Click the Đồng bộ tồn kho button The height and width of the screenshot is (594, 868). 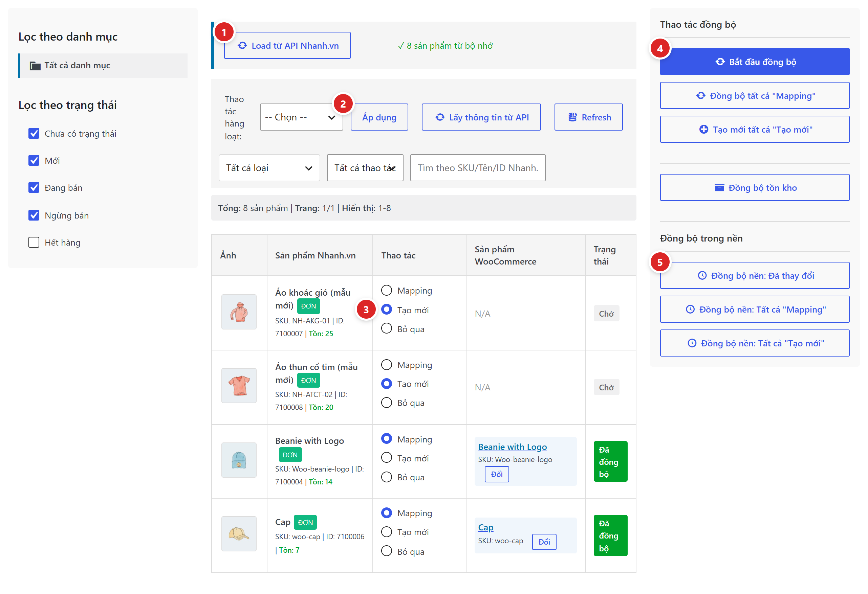point(755,188)
